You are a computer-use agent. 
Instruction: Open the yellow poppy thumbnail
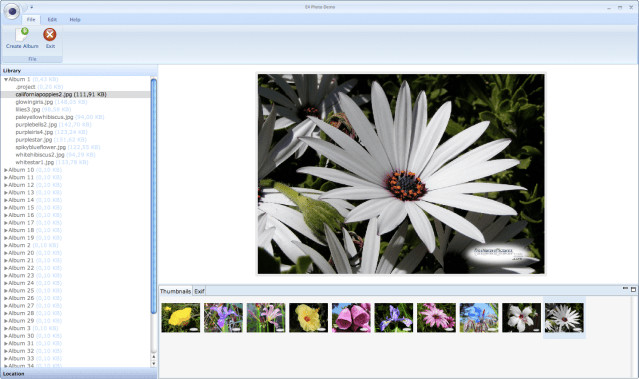[x=181, y=317]
